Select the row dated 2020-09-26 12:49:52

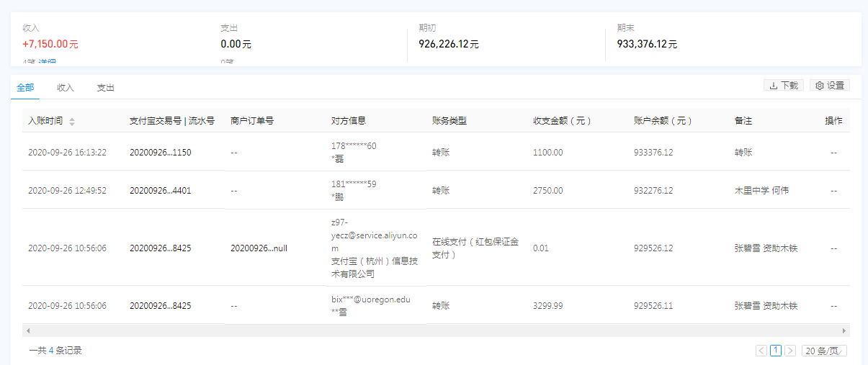67,191
